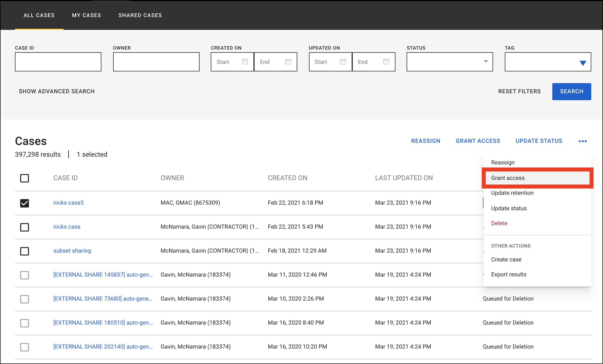
Task: Expand the Tag filter dropdown
Action: click(548, 62)
